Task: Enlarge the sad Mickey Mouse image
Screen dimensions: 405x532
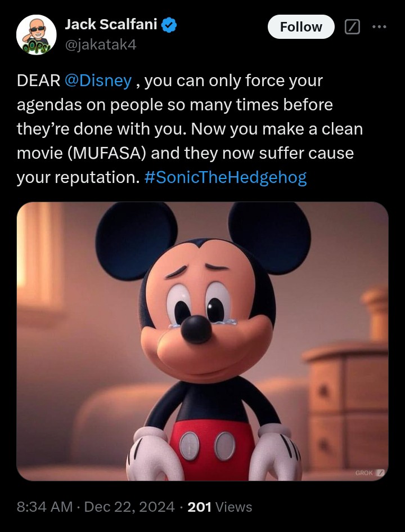Action: coord(202,341)
